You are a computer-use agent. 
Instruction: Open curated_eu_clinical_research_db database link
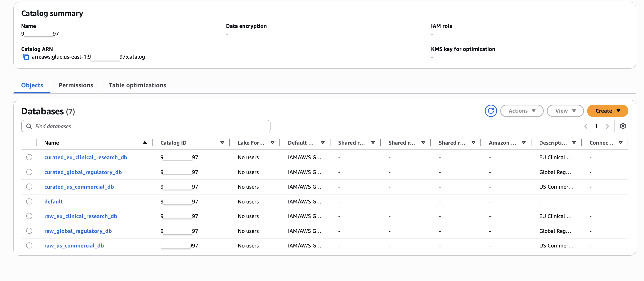point(86,157)
